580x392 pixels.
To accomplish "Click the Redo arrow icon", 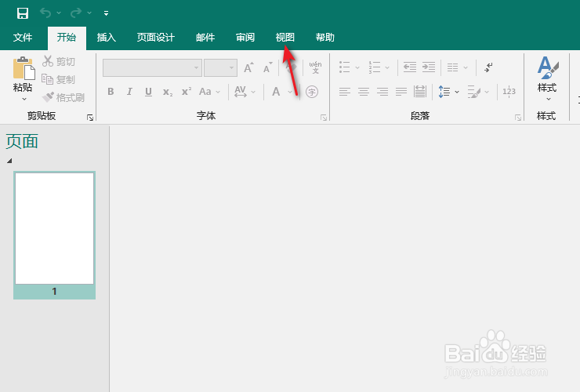I will pos(76,13).
